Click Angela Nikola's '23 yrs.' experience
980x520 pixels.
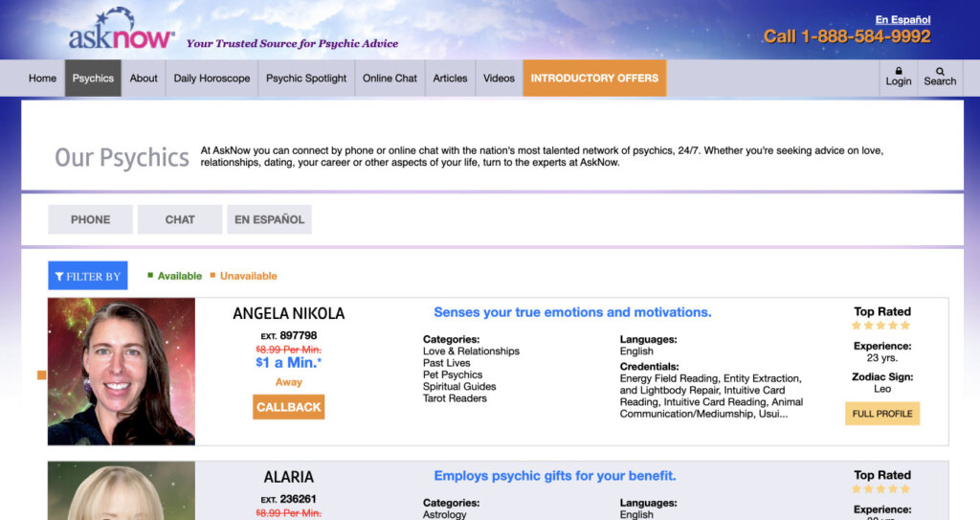882,358
